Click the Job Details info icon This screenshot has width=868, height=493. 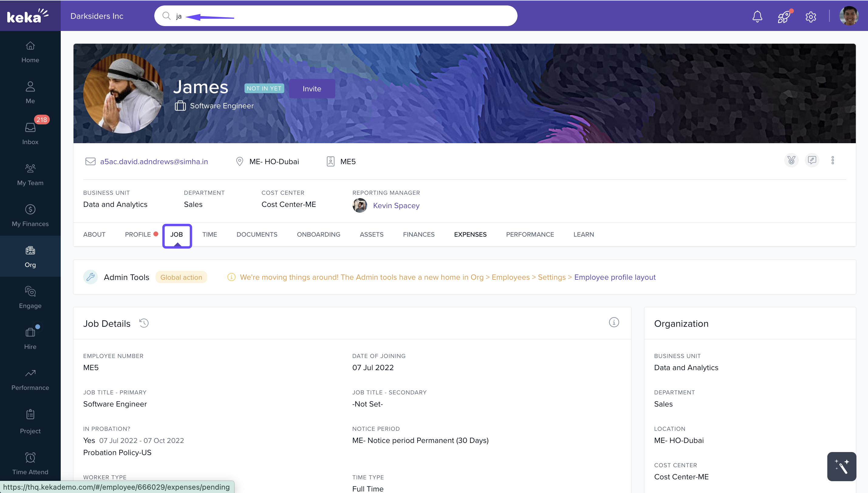pyautogui.click(x=613, y=322)
